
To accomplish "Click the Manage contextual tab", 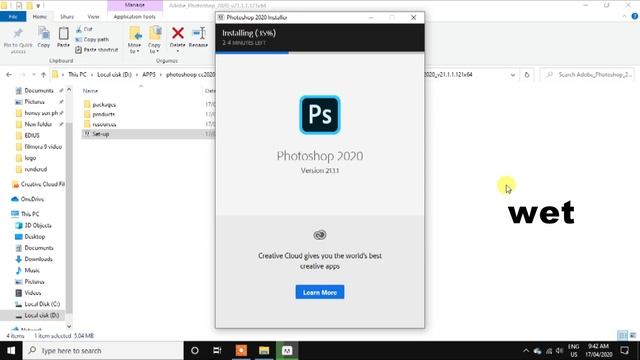I will click(x=135, y=5).
